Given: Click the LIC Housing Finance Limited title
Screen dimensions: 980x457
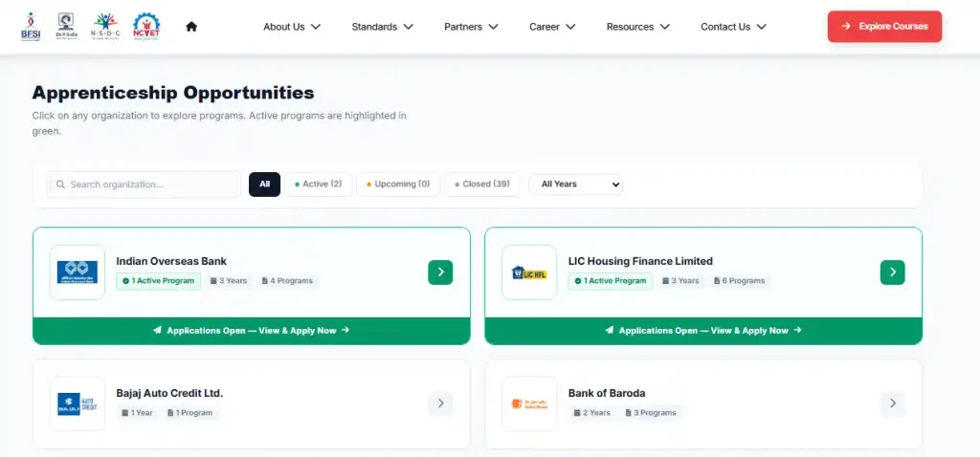Looking at the screenshot, I should pyautogui.click(x=640, y=261).
